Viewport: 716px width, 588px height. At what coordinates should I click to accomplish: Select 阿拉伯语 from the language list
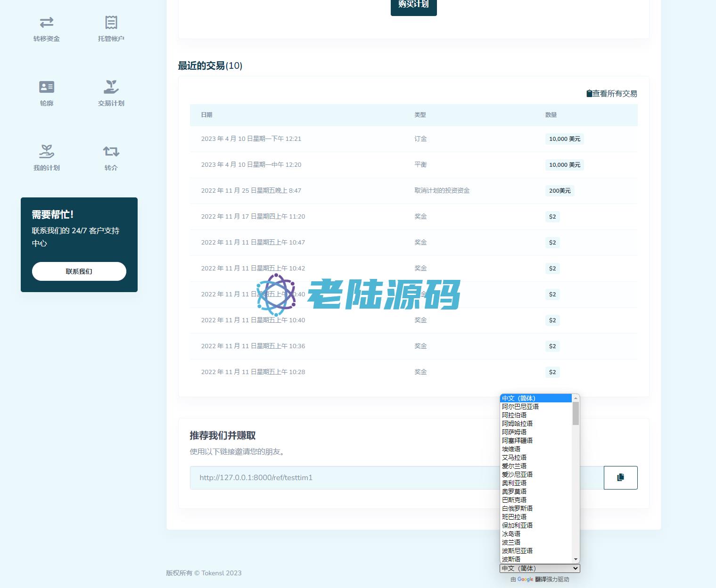coord(514,415)
